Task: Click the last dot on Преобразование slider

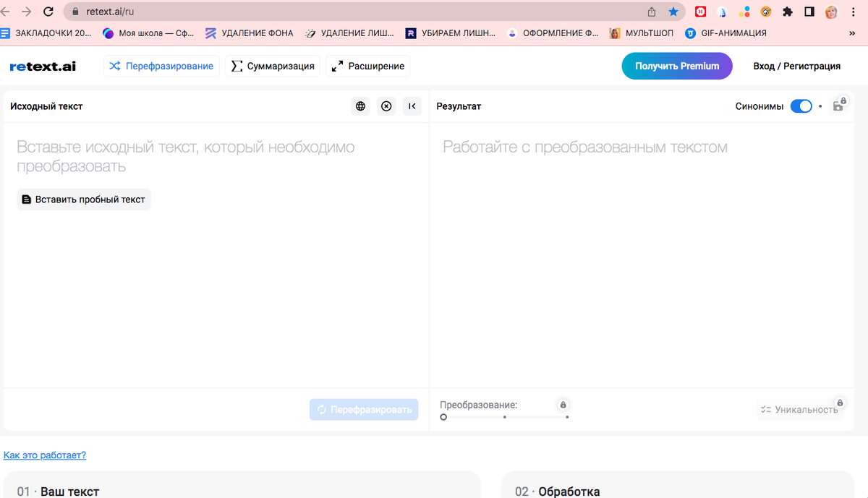Action: (x=567, y=417)
